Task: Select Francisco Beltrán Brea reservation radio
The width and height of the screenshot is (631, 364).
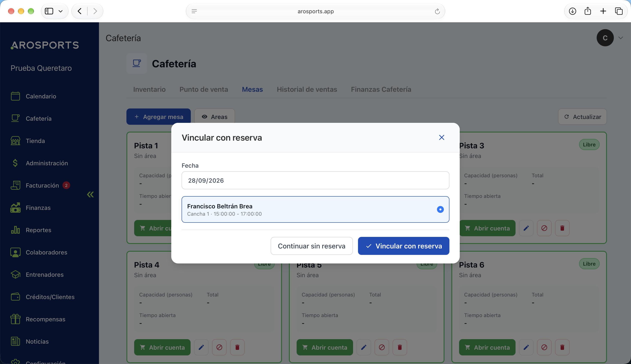Action: tap(440, 209)
